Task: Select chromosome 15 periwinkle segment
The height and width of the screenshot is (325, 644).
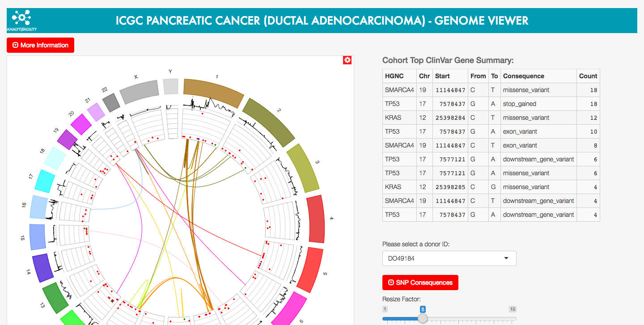Action: click(38, 236)
